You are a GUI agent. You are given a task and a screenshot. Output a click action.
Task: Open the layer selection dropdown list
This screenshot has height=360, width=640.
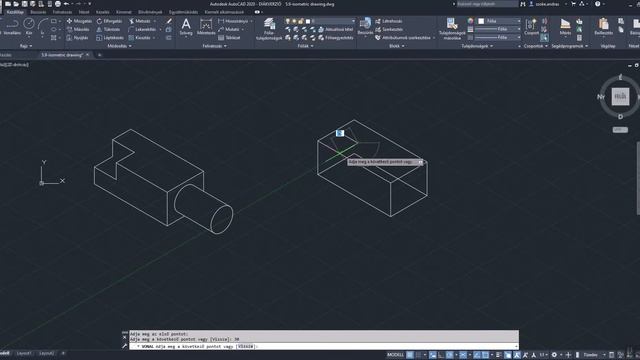[353, 21]
